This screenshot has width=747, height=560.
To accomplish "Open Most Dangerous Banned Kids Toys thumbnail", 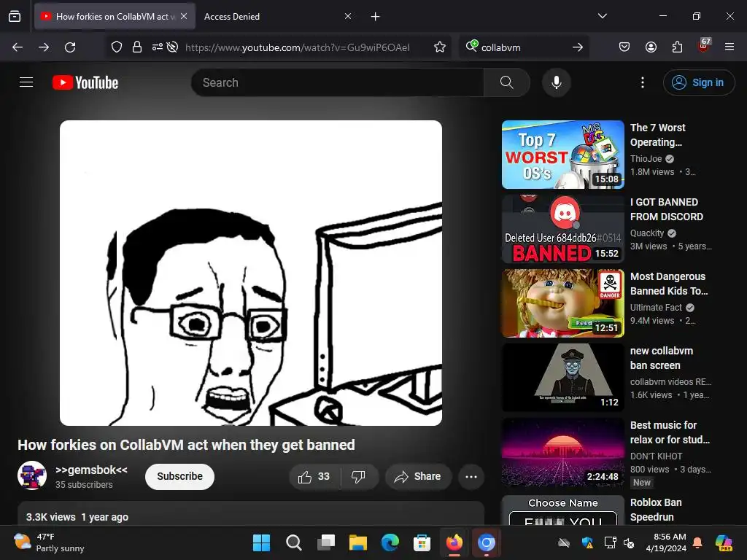I will tap(562, 303).
